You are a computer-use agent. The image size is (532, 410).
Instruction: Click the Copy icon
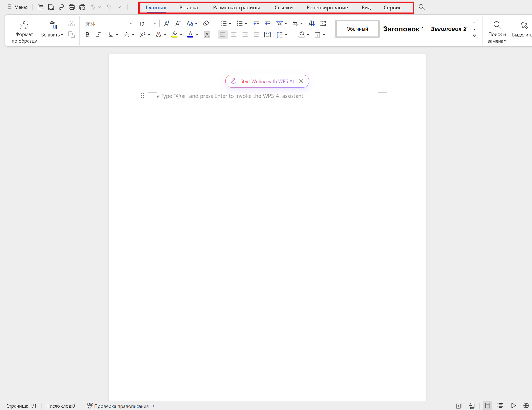point(72,35)
